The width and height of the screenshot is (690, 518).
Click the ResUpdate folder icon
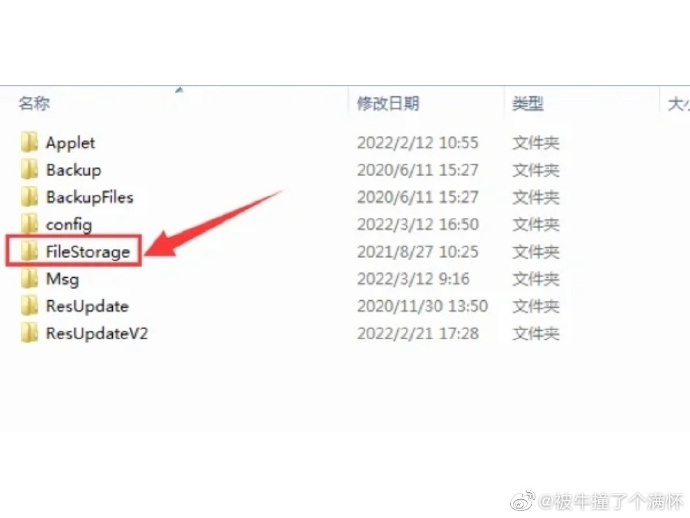tap(29, 306)
